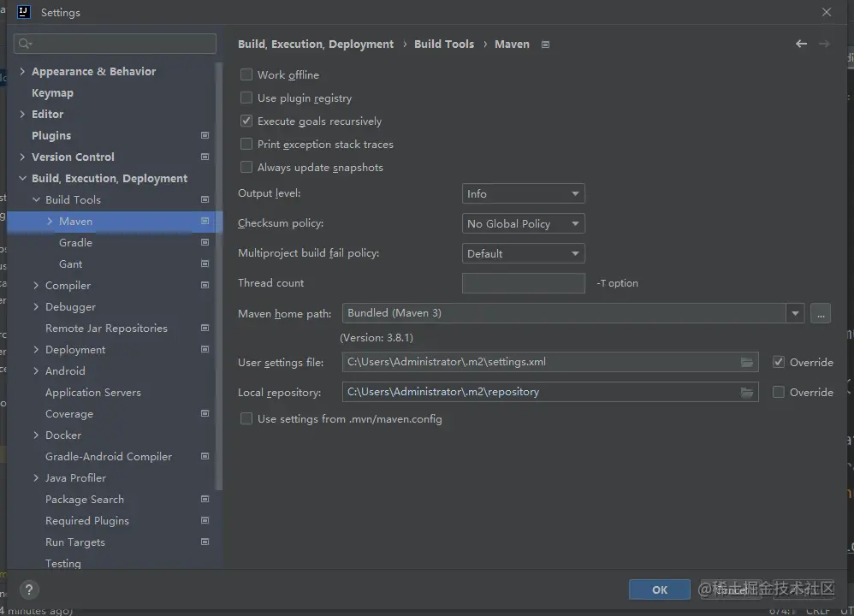The width and height of the screenshot is (854, 616).
Task: Enable Use settings from .mvn/maven.config
Action: click(246, 419)
